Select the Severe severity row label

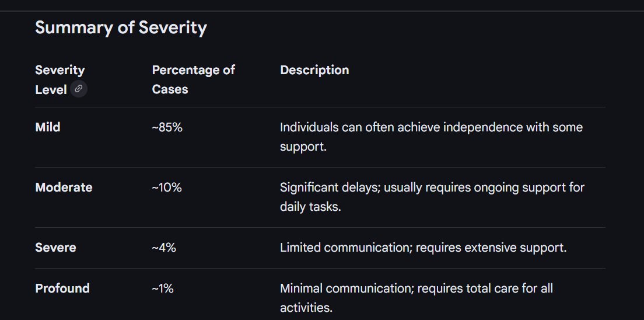[55, 248]
